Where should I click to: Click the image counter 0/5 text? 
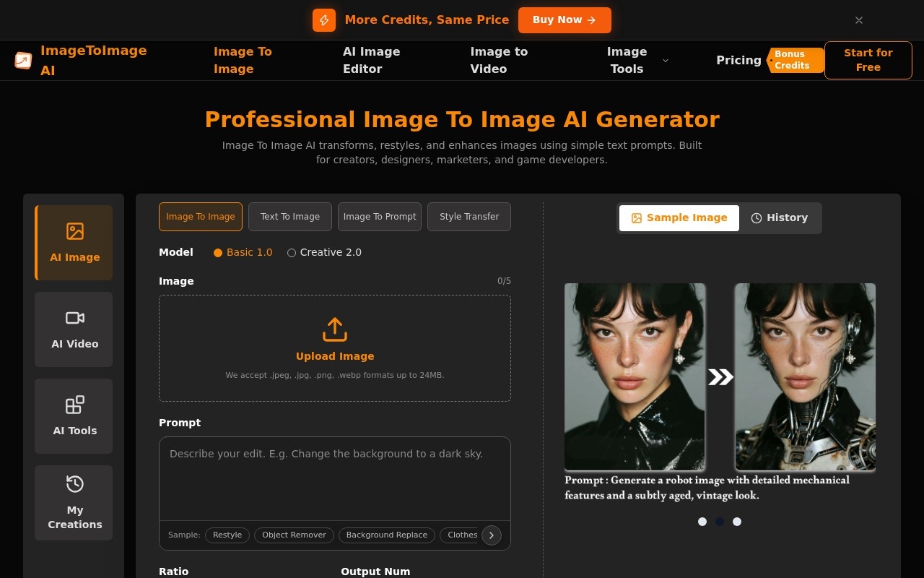(x=504, y=281)
